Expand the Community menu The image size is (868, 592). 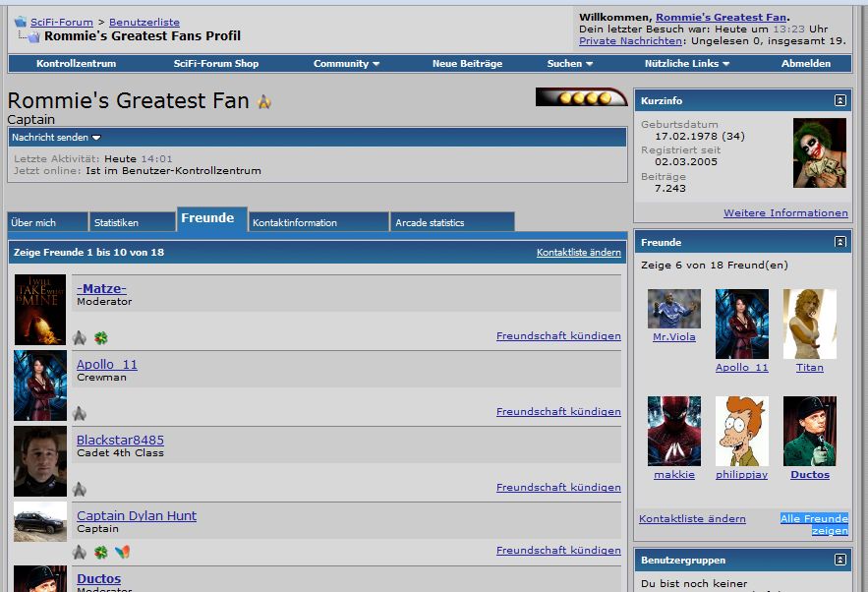[346, 64]
